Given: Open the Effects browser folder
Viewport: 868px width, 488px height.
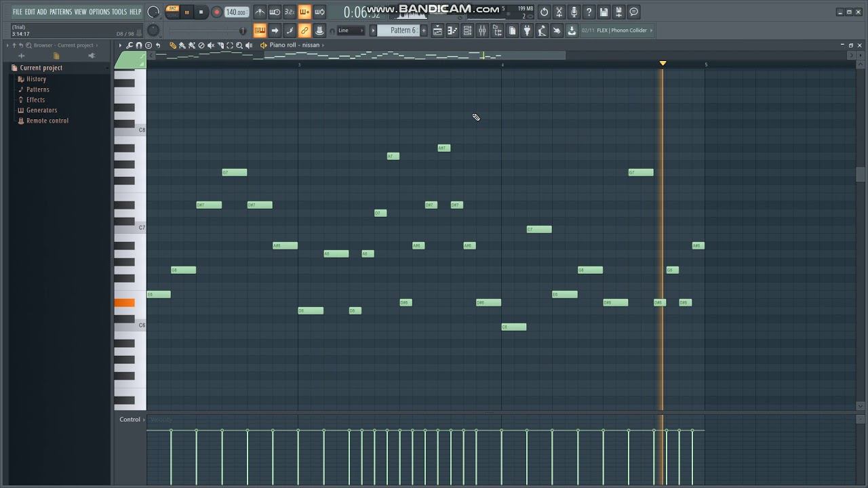Looking at the screenshot, I should click(35, 100).
